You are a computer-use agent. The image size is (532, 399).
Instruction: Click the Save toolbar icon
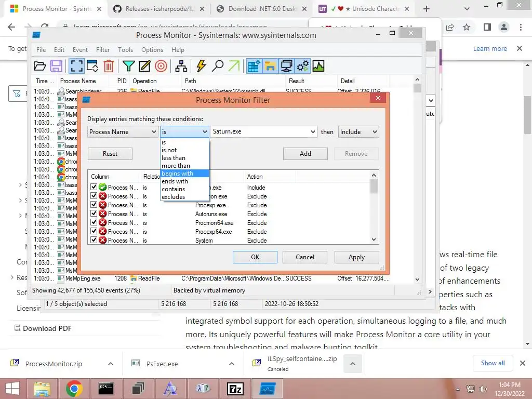[x=56, y=66]
